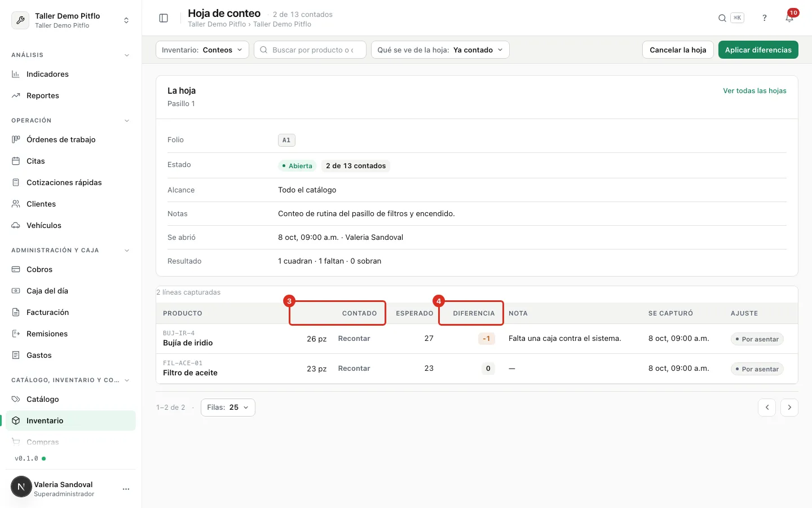Open the Filas 25 rows selector
The width and height of the screenshot is (812, 508).
click(228, 408)
